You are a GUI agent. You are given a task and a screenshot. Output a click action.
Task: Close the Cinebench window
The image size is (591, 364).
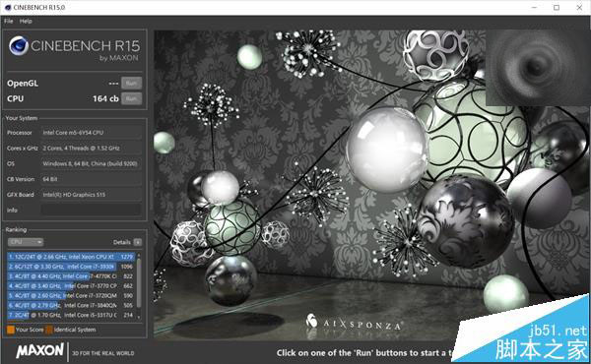pos(579,7)
